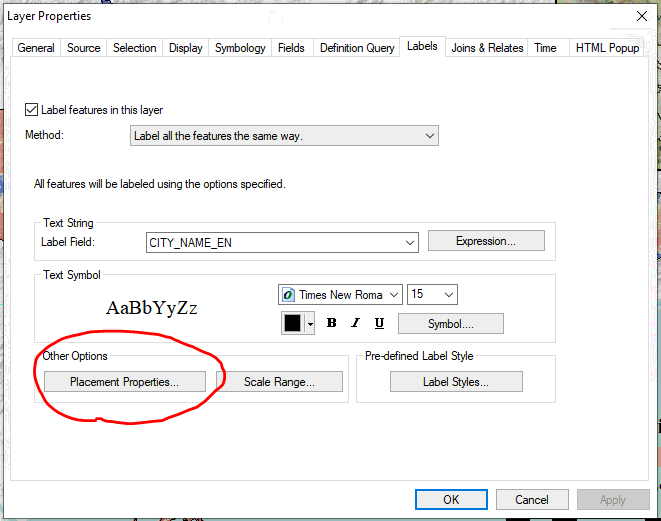Toggle italic text formatting
661x521 pixels.
coord(355,323)
